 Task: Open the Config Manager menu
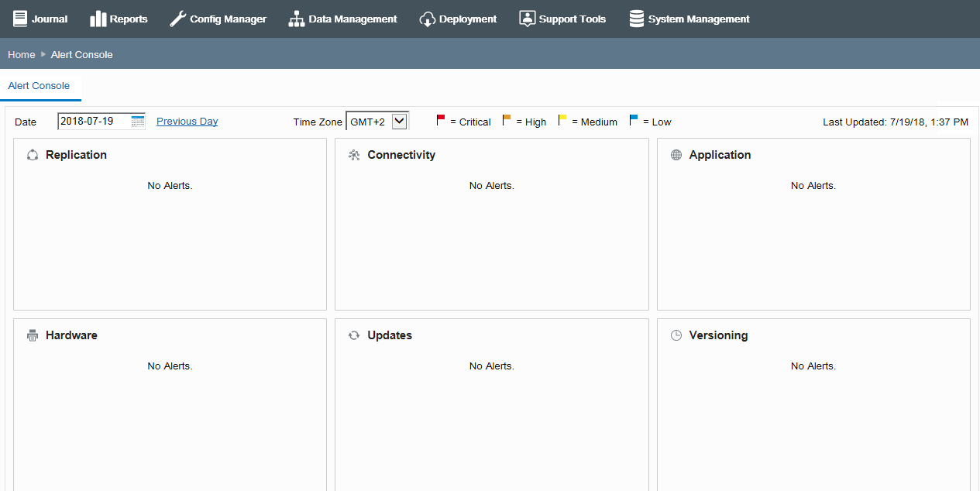pyautogui.click(x=218, y=19)
